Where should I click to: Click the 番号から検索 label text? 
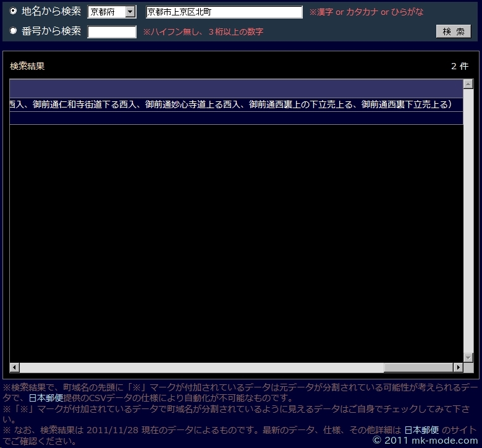tap(51, 31)
